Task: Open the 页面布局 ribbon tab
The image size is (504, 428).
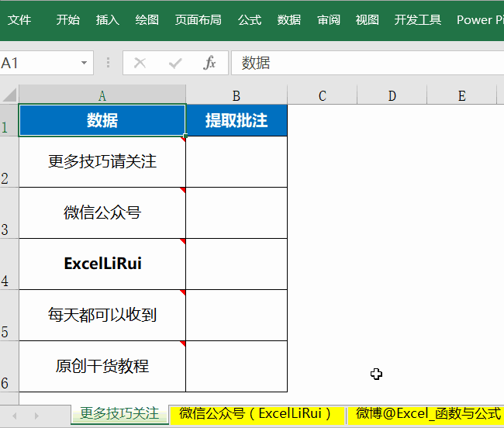Action: pyautogui.click(x=198, y=20)
